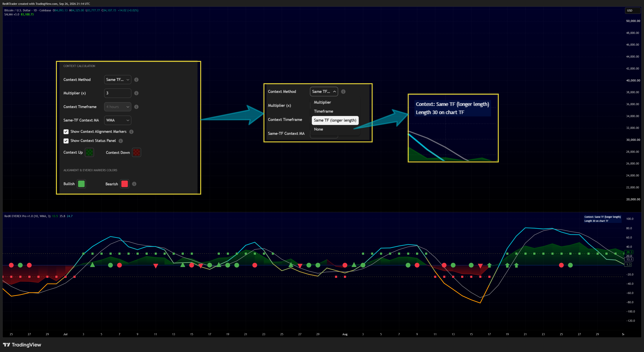Click info icon beside expanded Context Method dropdown
Screen dimensions: 644x352
pos(343,92)
